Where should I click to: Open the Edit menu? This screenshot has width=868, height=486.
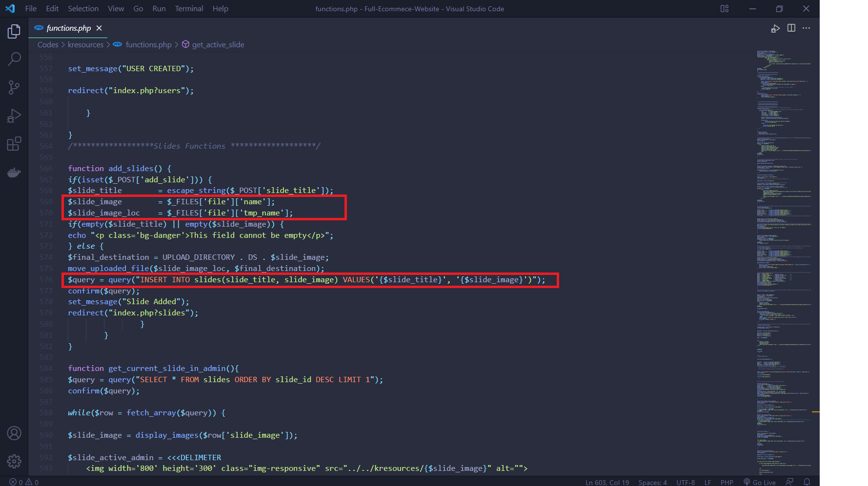[x=52, y=9]
